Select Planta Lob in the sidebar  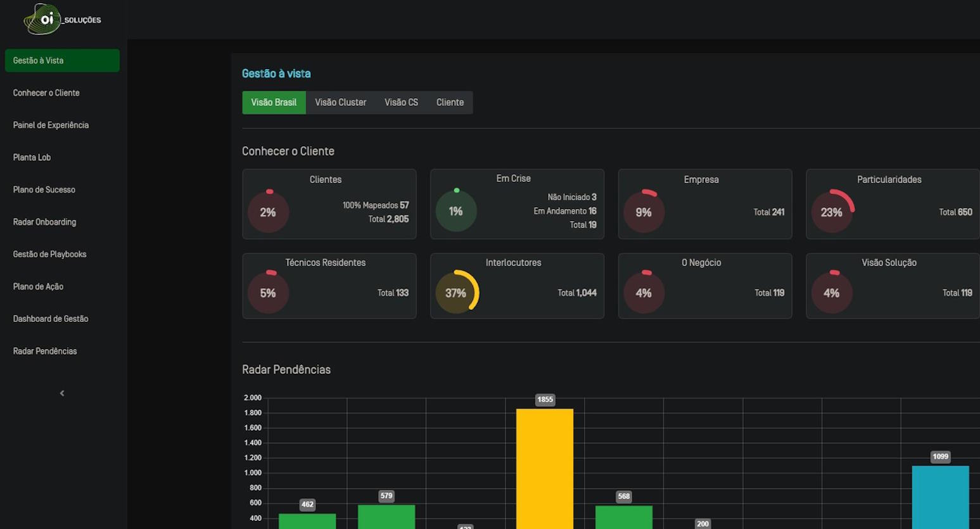[x=32, y=158]
